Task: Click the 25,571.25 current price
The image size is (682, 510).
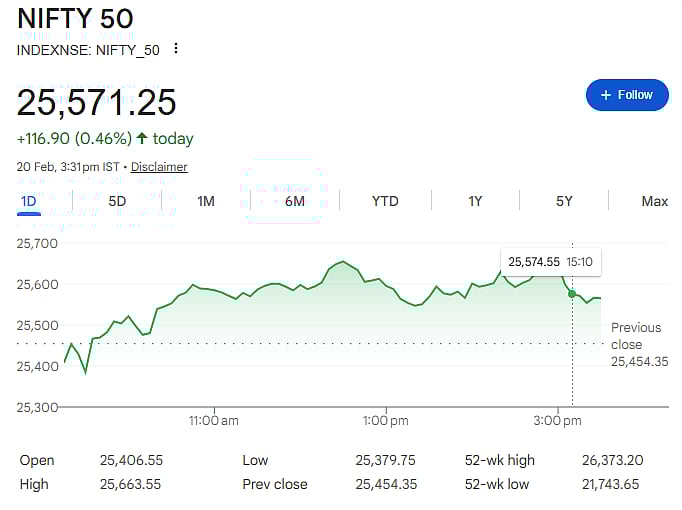Action: point(97,102)
